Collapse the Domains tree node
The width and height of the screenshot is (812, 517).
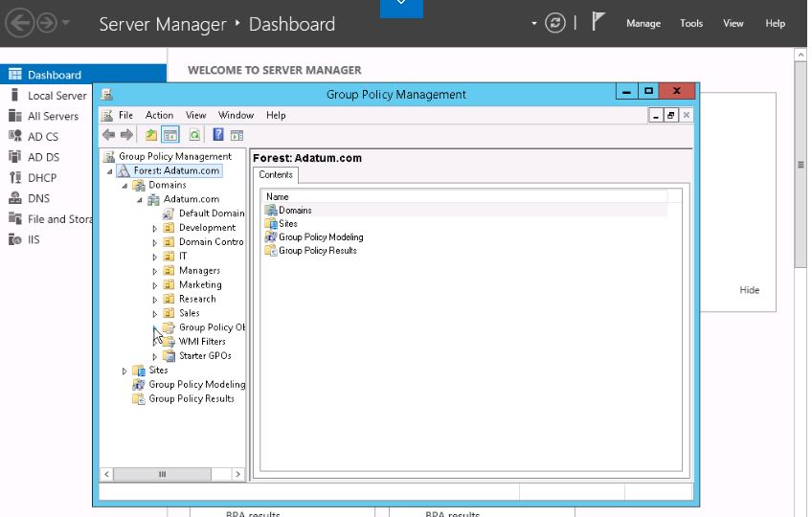pos(124,186)
